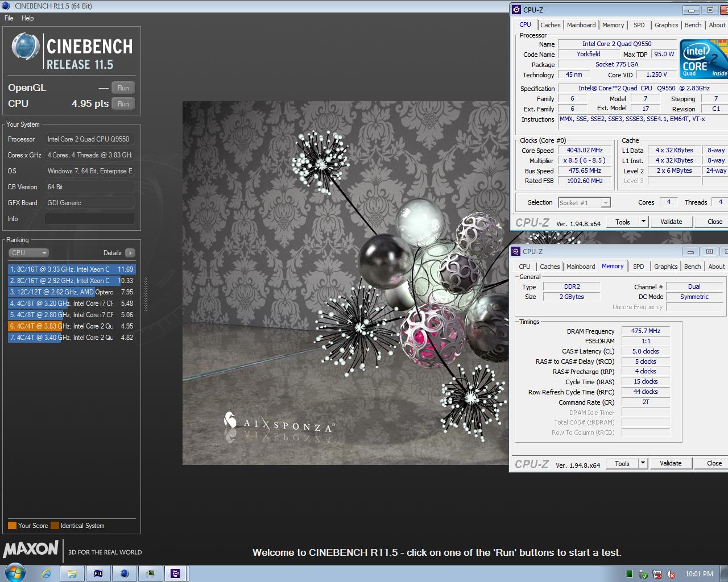Click the panel splitter grip beside Ranking

(x=146, y=294)
